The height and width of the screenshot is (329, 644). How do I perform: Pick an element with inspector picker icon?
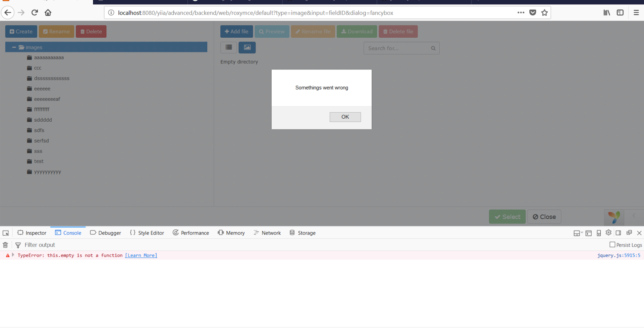pyautogui.click(x=6, y=233)
